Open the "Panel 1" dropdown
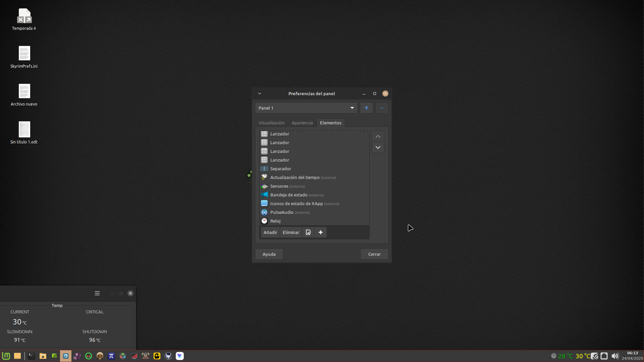This screenshot has height=362, width=644. coord(306,108)
